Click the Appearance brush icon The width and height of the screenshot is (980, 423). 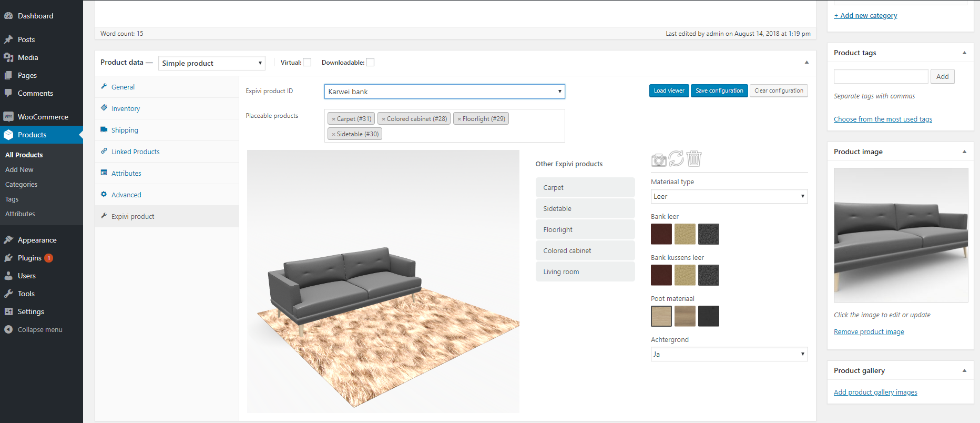[x=8, y=240]
